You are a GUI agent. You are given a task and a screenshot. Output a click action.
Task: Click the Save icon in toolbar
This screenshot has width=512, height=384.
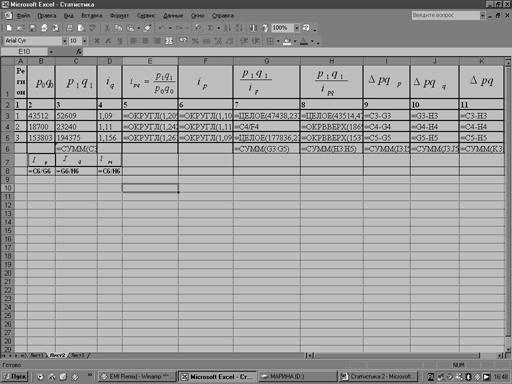click(32, 28)
